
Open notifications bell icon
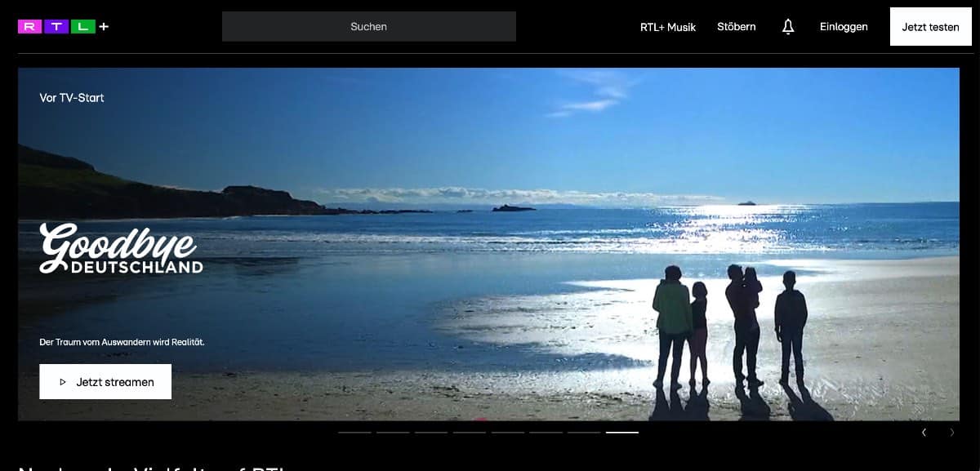(788, 27)
